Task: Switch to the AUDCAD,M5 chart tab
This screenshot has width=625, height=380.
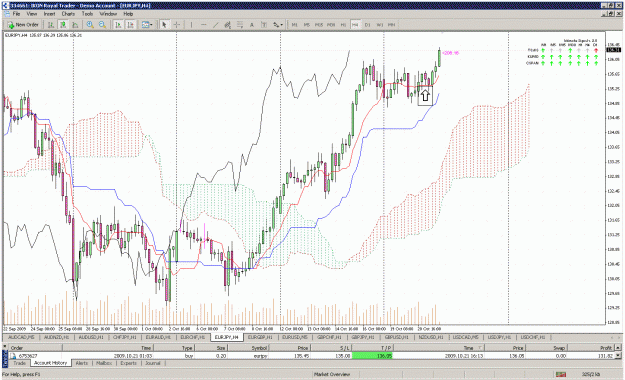Action: point(22,337)
